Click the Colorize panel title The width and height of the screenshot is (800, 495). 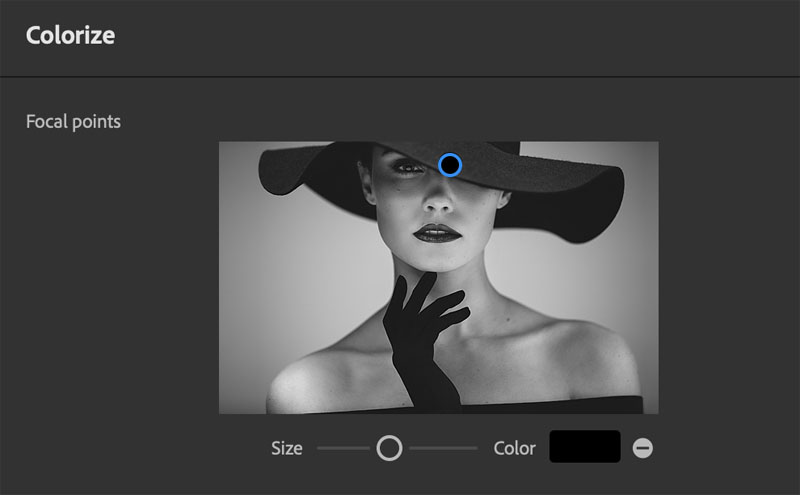70,36
